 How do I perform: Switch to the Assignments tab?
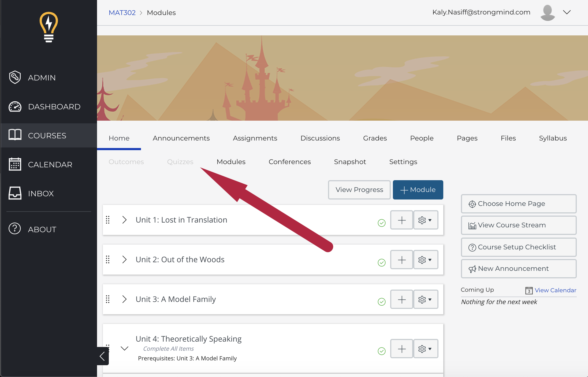[255, 138]
